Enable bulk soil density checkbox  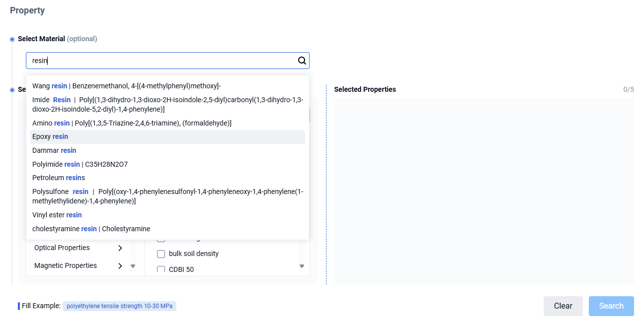click(161, 254)
